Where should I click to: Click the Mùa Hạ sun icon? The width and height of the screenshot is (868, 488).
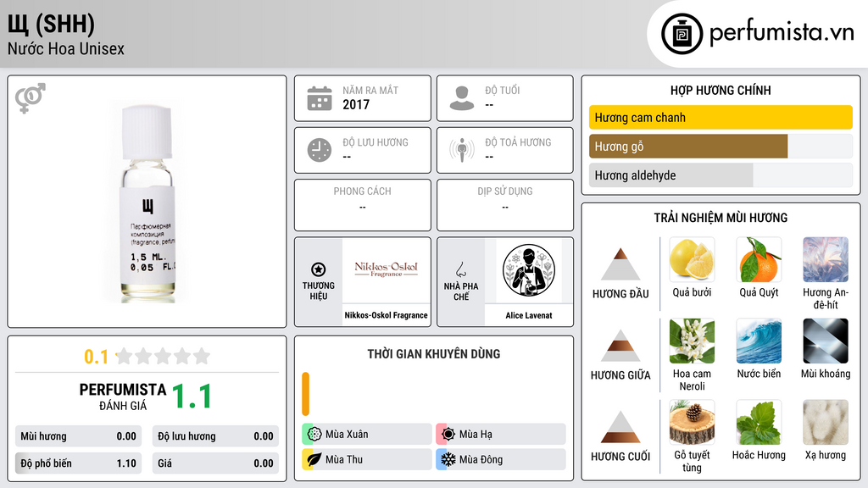[x=448, y=435]
